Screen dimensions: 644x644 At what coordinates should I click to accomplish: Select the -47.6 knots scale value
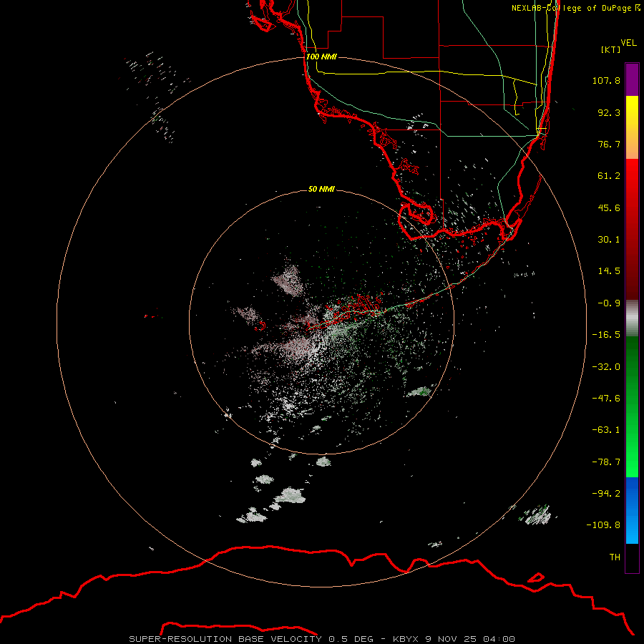coord(606,399)
